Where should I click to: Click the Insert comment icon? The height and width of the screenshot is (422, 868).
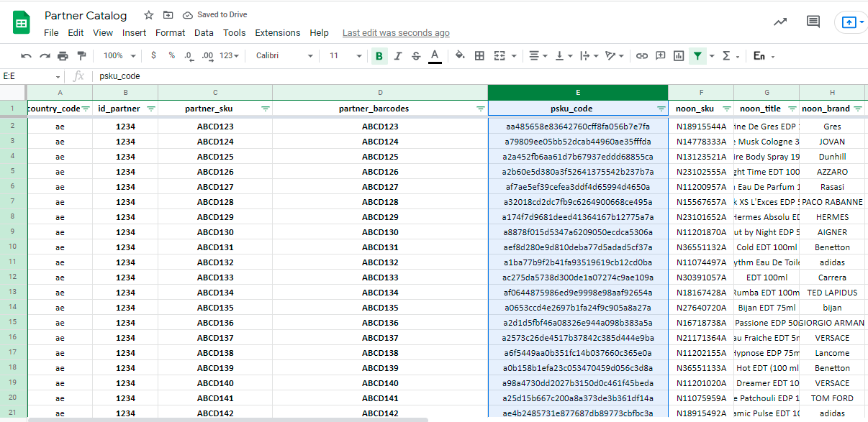(x=660, y=55)
